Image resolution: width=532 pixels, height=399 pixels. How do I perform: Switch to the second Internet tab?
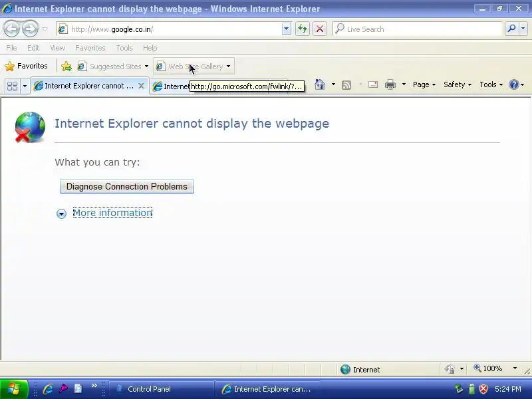[x=170, y=86]
